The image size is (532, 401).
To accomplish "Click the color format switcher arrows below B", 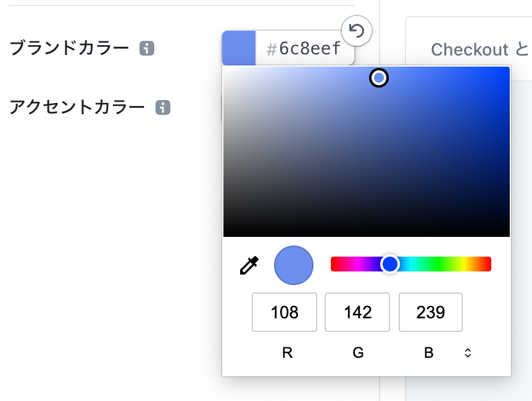I will [467, 352].
